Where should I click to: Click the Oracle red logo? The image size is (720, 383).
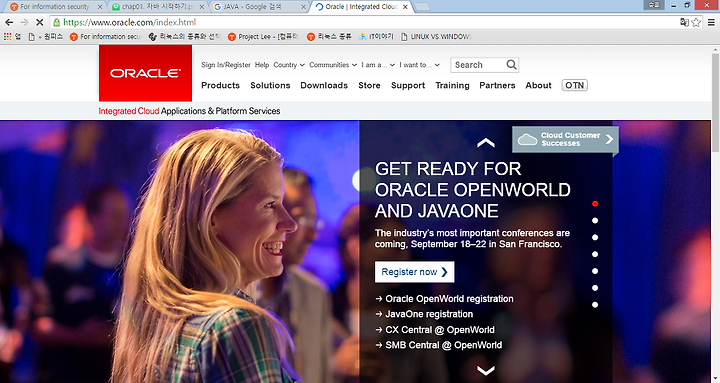[145, 73]
